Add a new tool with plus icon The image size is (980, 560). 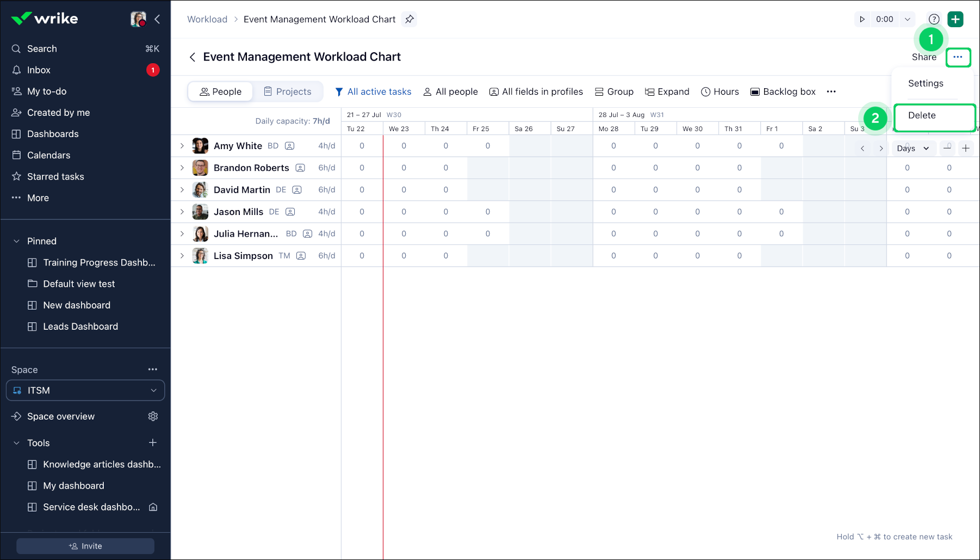pos(153,443)
